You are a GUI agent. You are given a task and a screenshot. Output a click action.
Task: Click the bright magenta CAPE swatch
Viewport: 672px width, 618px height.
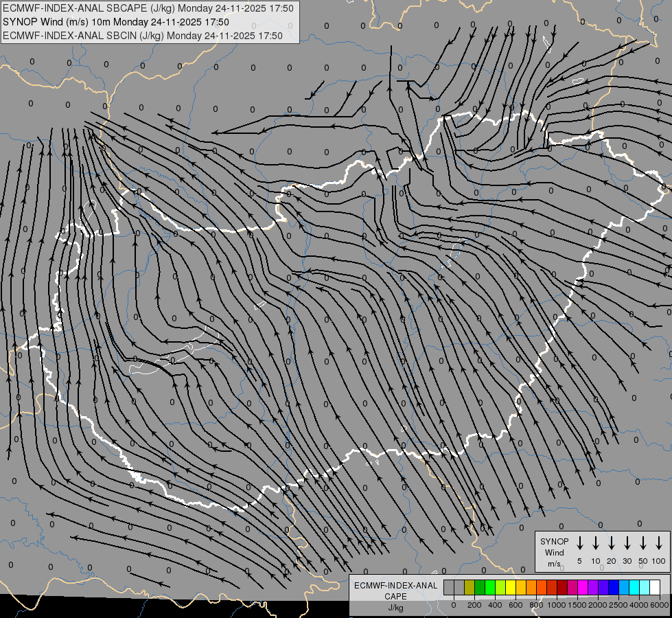coord(583,587)
